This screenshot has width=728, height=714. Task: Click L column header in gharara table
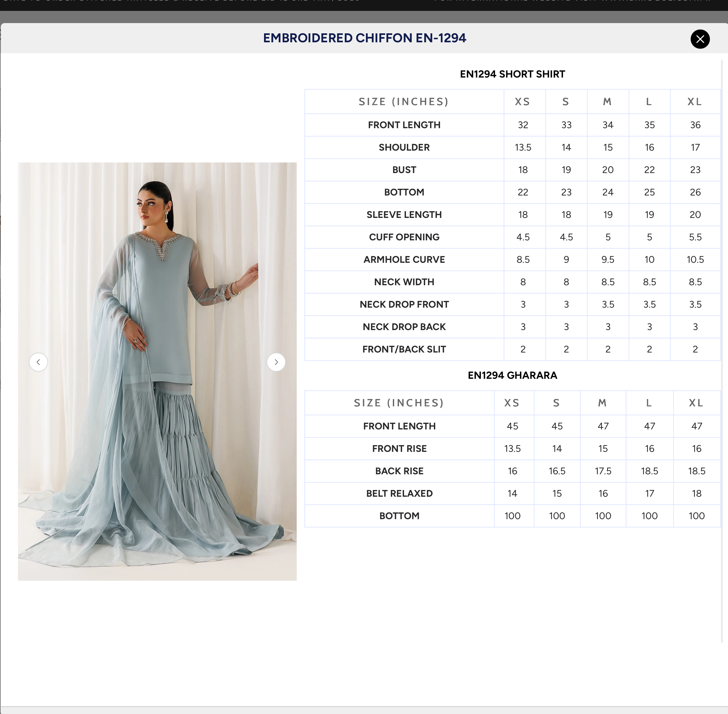[649, 403]
